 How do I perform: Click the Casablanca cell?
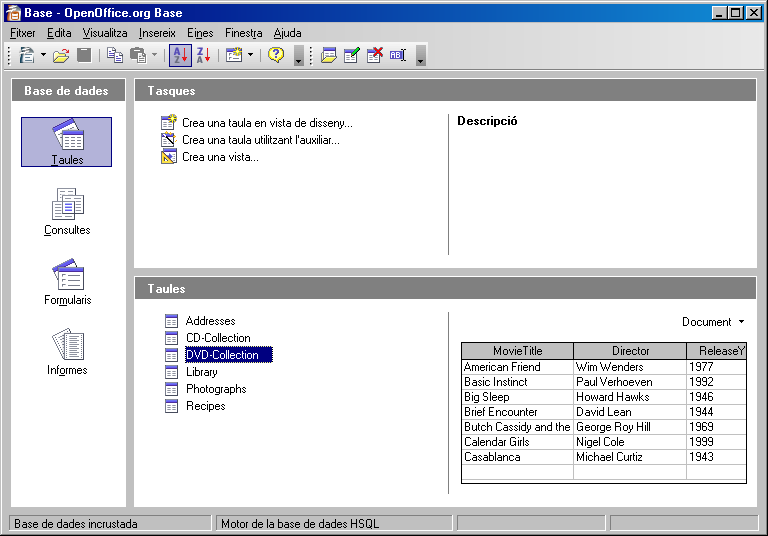(x=518, y=457)
